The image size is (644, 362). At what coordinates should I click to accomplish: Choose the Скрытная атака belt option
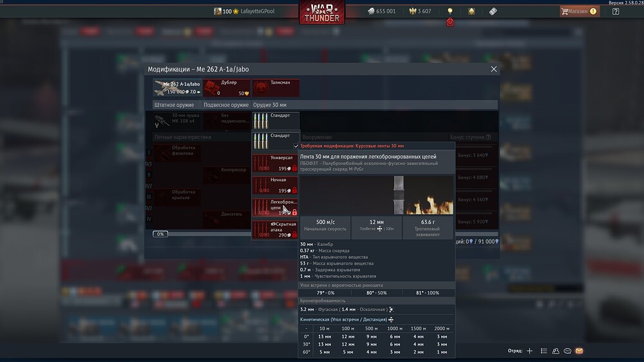pos(276,230)
